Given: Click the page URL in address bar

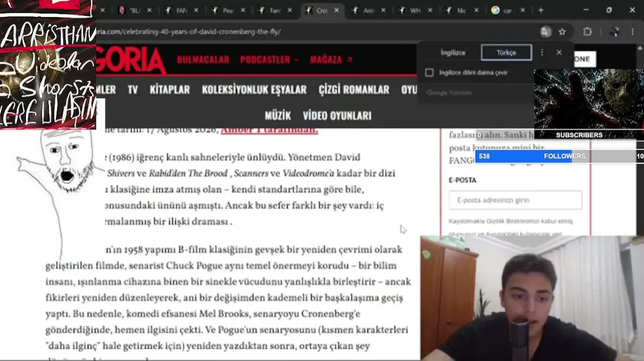Looking at the screenshot, I should pos(189,32).
